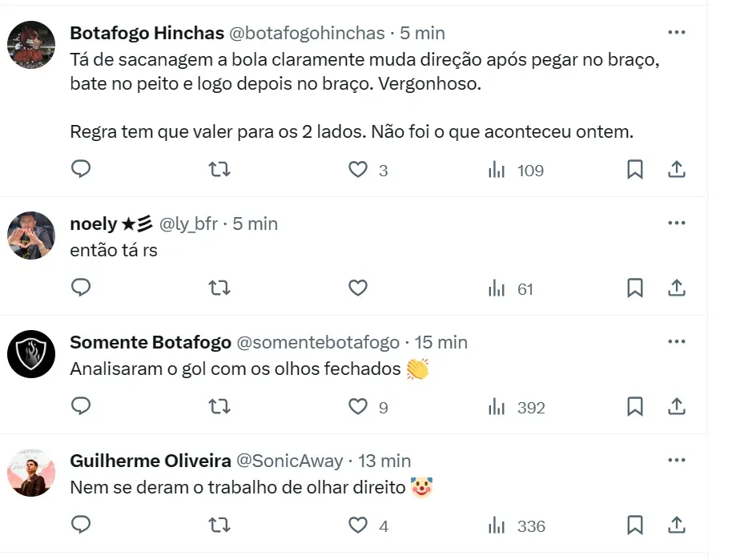Open Guilherme Oliveira's profile name link
Image resolution: width=732 pixels, height=560 pixels.
[x=151, y=461]
